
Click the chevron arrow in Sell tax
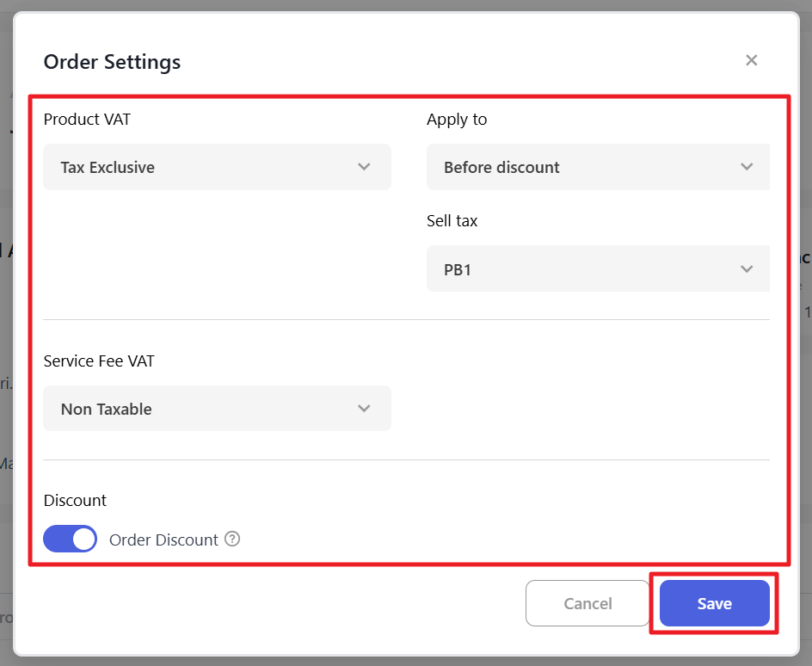tap(746, 269)
